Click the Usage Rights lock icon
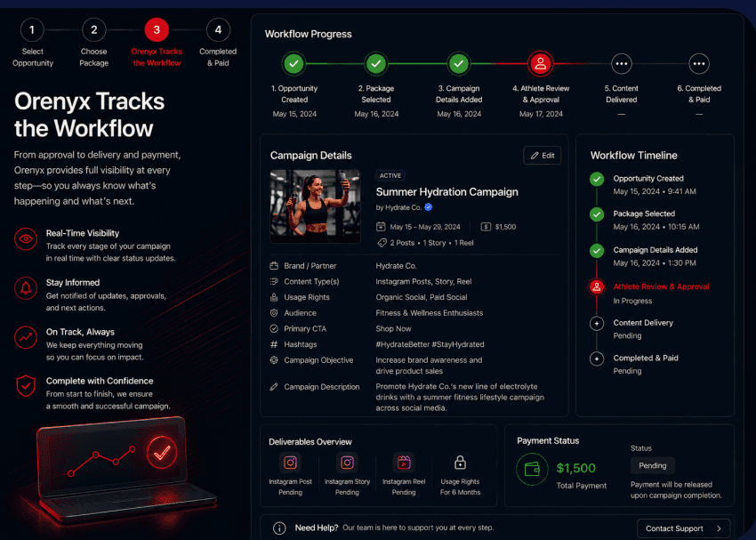 tap(460, 463)
